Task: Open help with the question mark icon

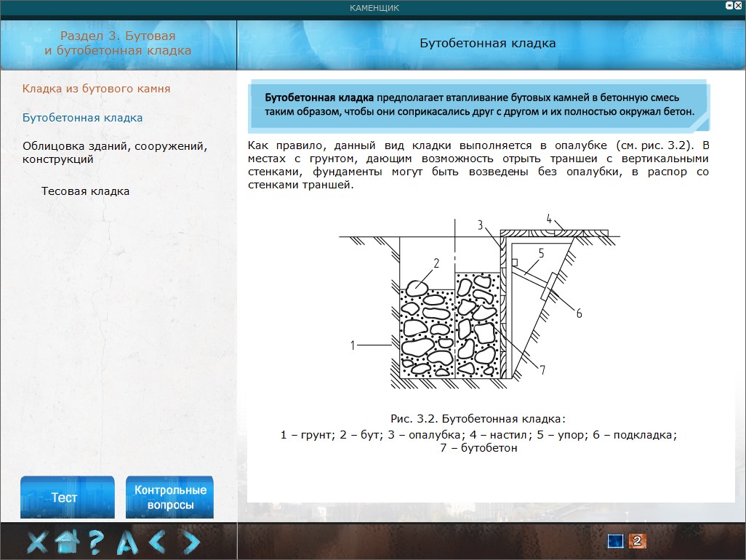Action: coord(96,542)
